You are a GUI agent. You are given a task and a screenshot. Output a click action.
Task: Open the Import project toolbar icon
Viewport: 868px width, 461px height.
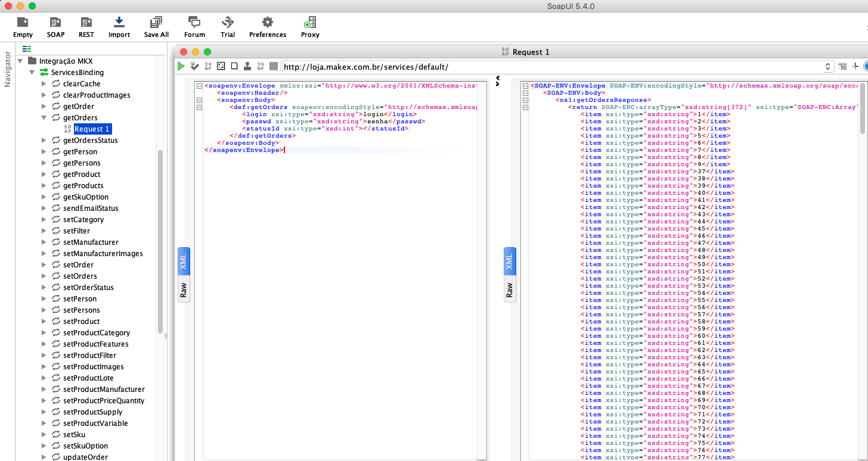pyautogui.click(x=119, y=23)
